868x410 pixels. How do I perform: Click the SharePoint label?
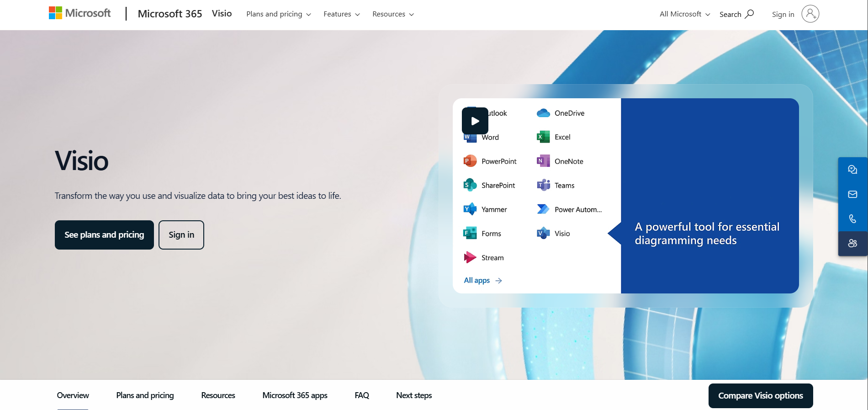[x=498, y=186]
